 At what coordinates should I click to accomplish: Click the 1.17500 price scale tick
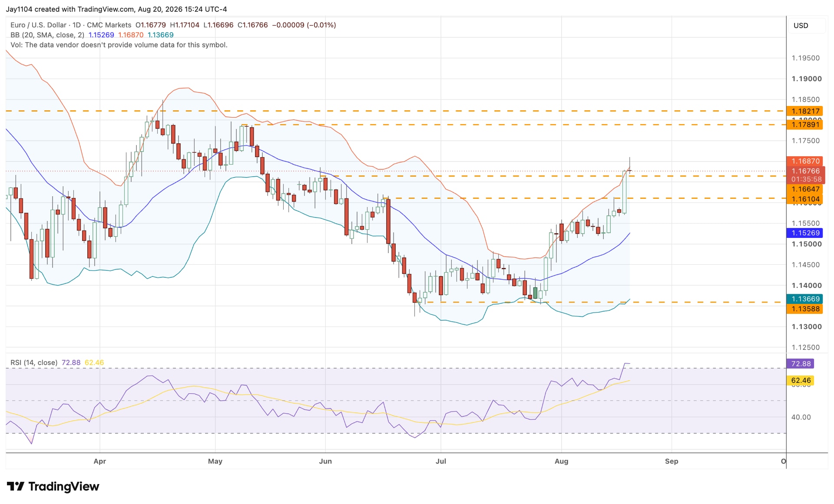tap(806, 141)
